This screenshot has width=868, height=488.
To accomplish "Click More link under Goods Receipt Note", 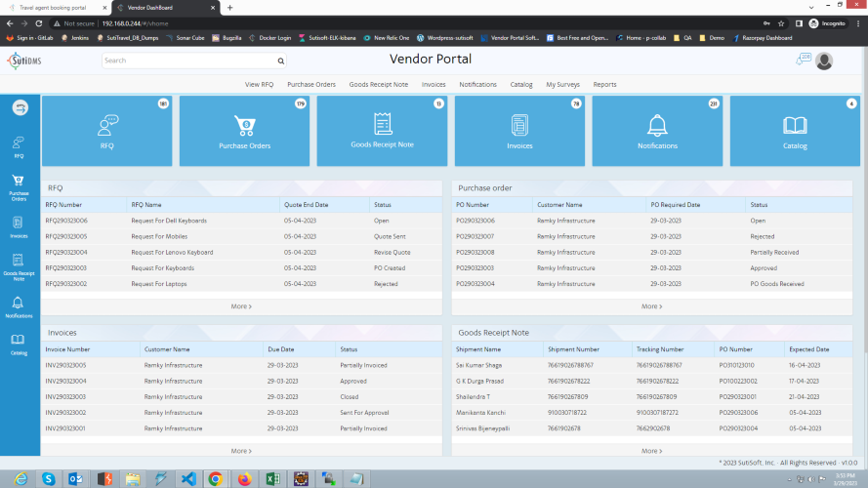I will point(651,451).
